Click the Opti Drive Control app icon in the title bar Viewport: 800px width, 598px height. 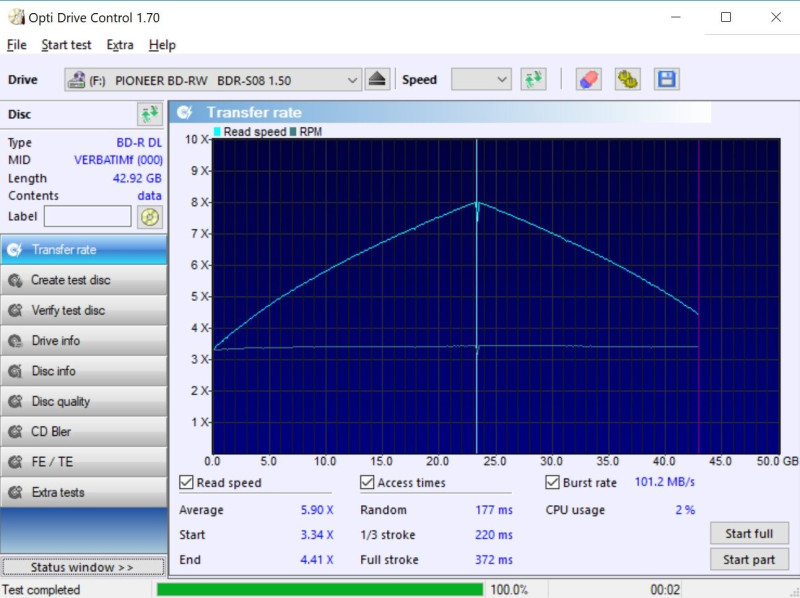[16, 17]
